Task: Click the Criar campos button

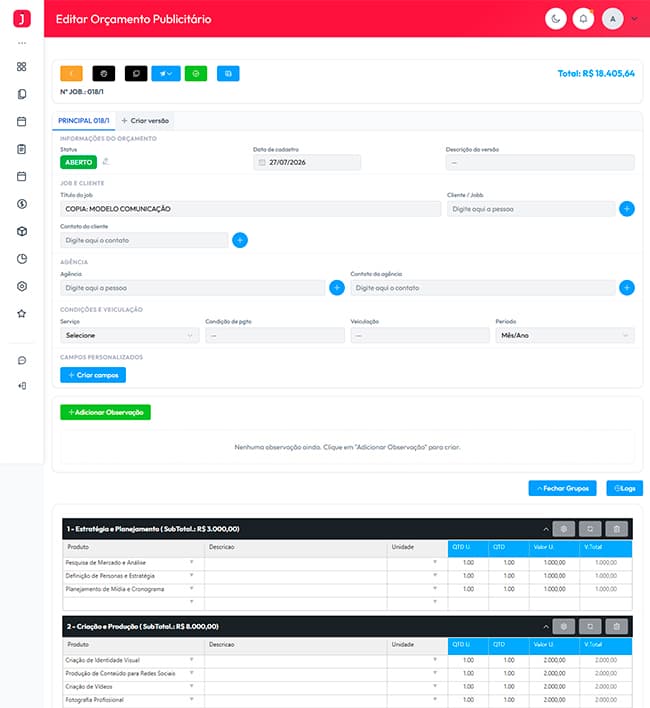Action: point(93,375)
